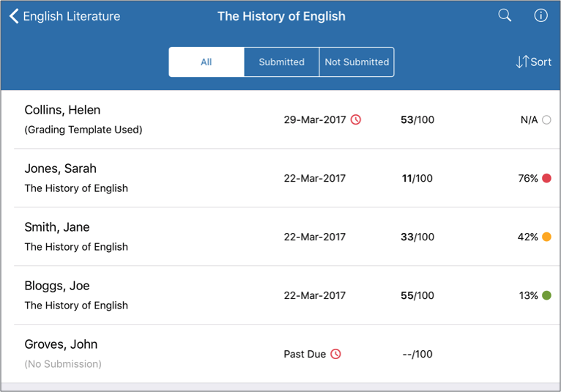Click the 53/100 grade for Helen Collins

[417, 119]
